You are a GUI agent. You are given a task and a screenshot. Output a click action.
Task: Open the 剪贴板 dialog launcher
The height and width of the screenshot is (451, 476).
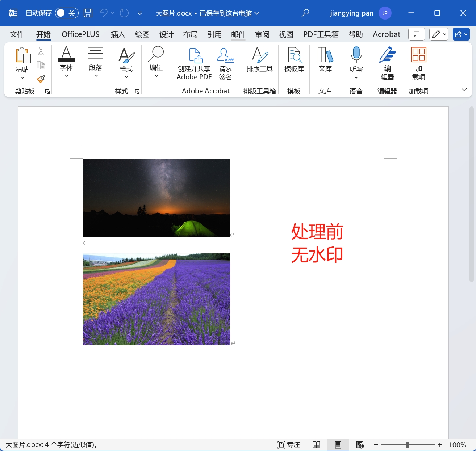[47, 92]
